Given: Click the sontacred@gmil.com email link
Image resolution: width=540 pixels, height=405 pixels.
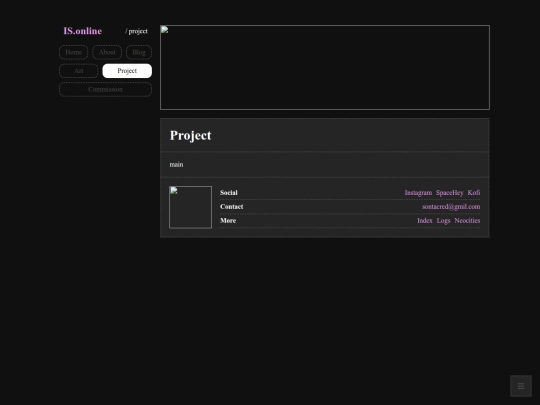Looking at the screenshot, I should (x=451, y=207).
